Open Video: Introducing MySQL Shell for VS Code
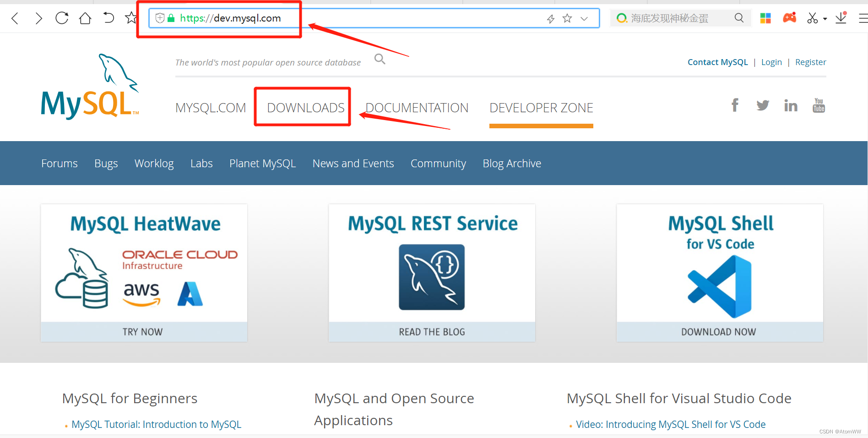Screen dimensions: 868x438 [x=671, y=425]
